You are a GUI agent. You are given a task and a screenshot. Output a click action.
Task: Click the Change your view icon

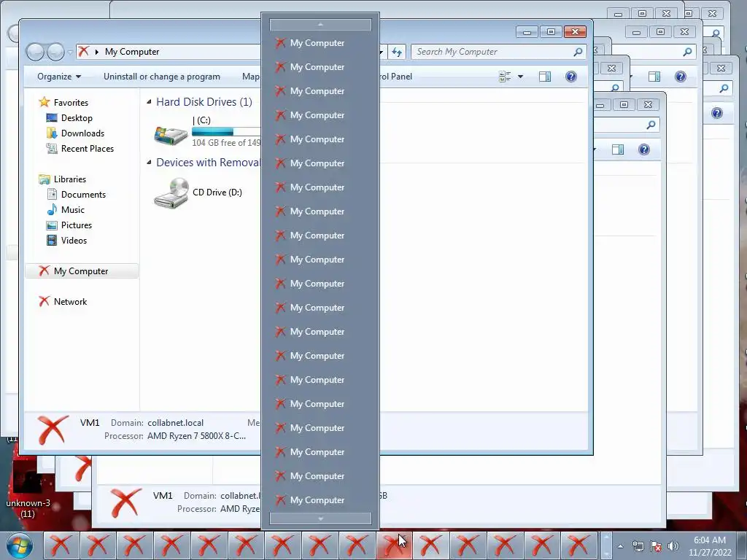click(x=505, y=77)
